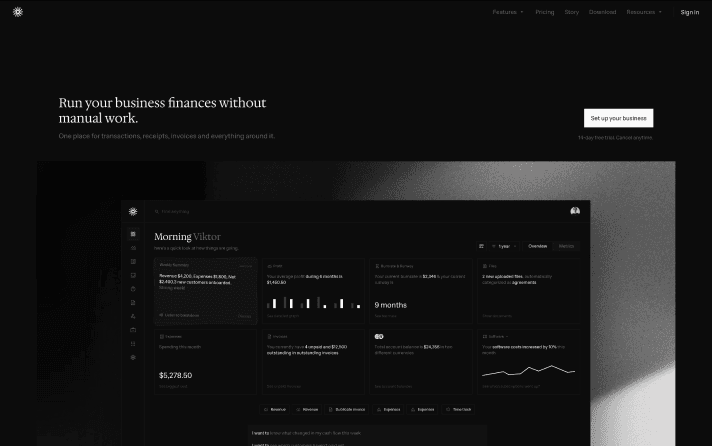The image size is (712, 446).
Task: Open the Story page link
Action: pos(572,12)
